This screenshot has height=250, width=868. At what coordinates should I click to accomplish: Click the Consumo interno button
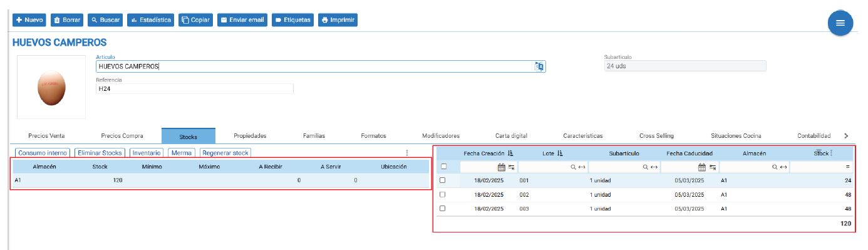point(43,153)
